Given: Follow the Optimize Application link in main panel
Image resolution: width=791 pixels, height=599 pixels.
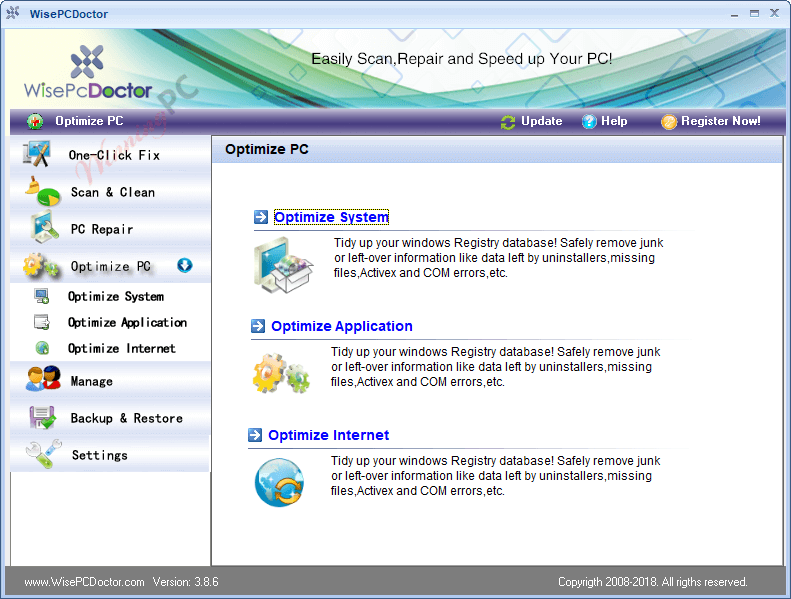Looking at the screenshot, I should [342, 326].
